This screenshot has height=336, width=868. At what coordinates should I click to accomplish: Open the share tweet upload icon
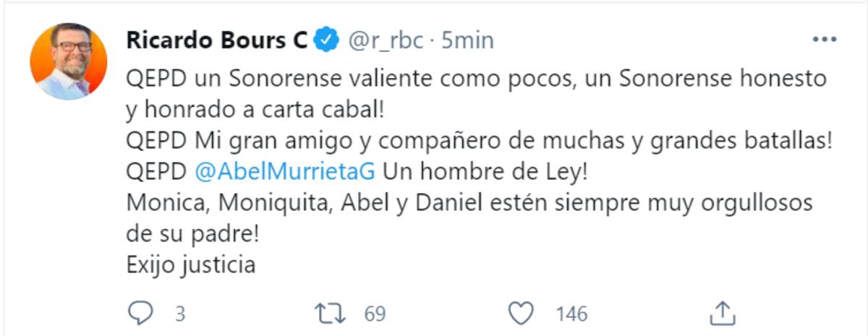click(x=723, y=312)
